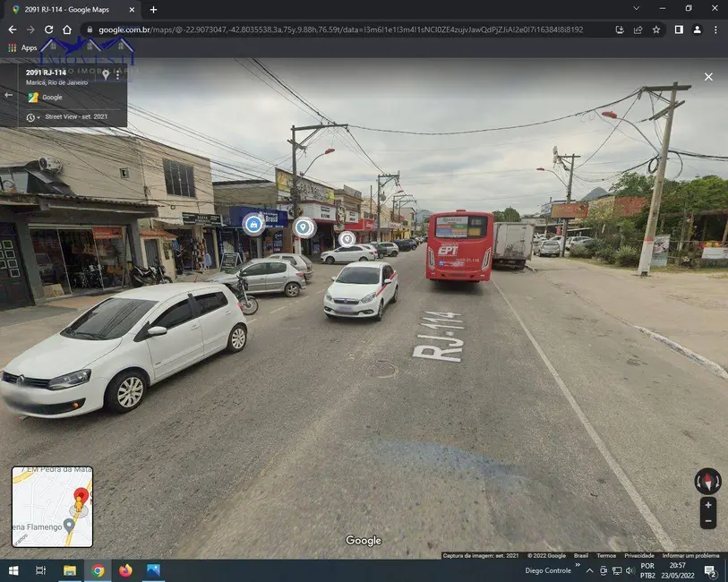Screen dimensions: 728x582
Task: Click the clock icon beside Street View date
Action: click(x=31, y=116)
